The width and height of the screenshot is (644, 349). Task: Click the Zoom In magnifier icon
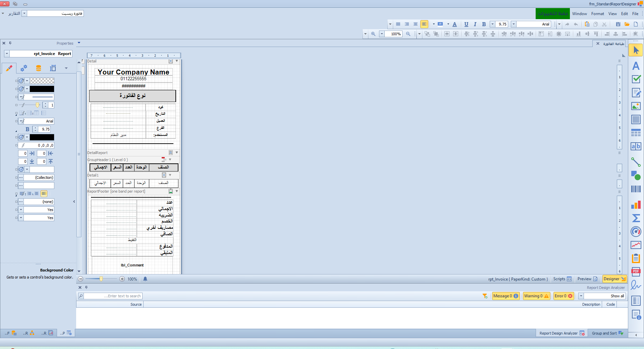[373, 34]
